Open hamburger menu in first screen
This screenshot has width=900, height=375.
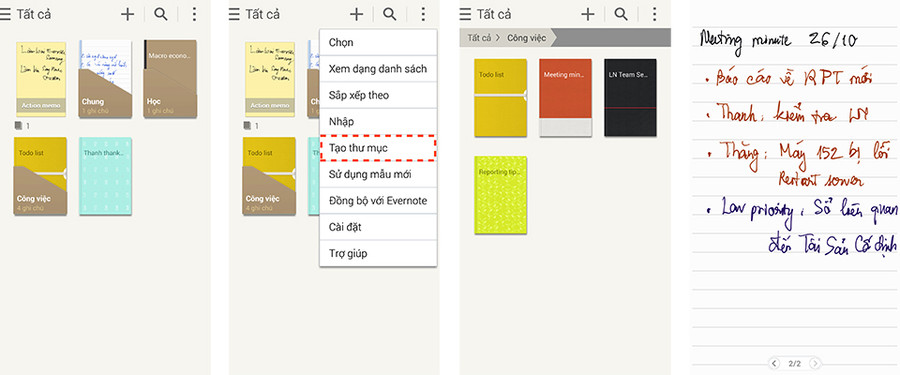click(5, 14)
